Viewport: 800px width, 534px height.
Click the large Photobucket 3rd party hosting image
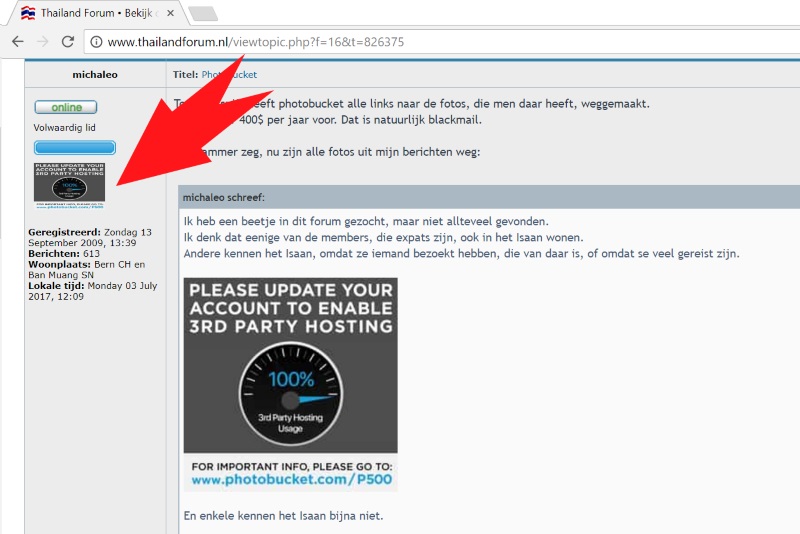[290, 385]
